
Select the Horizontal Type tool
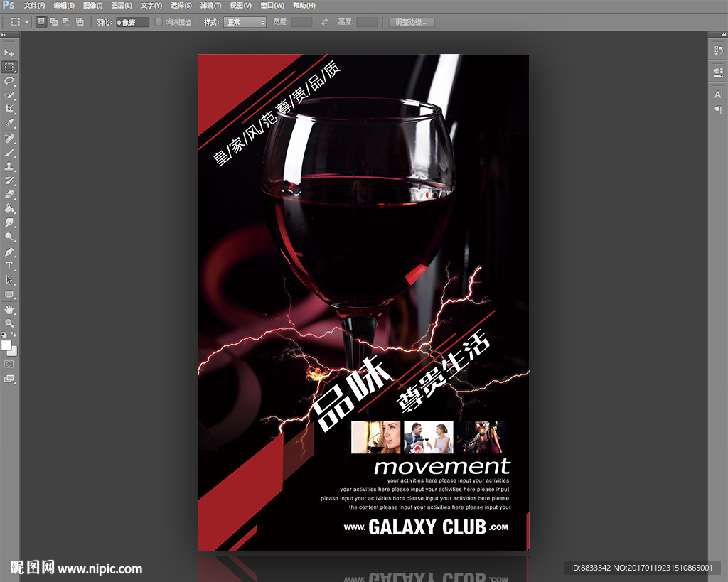pos(9,266)
